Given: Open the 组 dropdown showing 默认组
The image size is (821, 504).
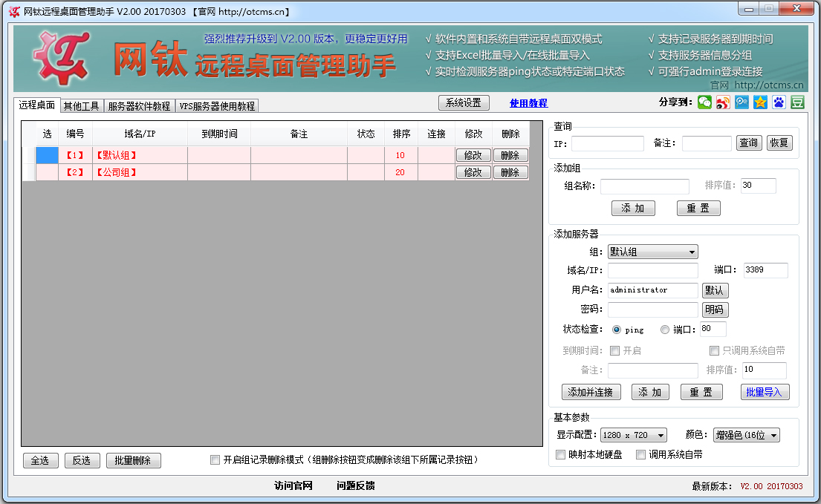Looking at the screenshot, I should coord(652,252).
